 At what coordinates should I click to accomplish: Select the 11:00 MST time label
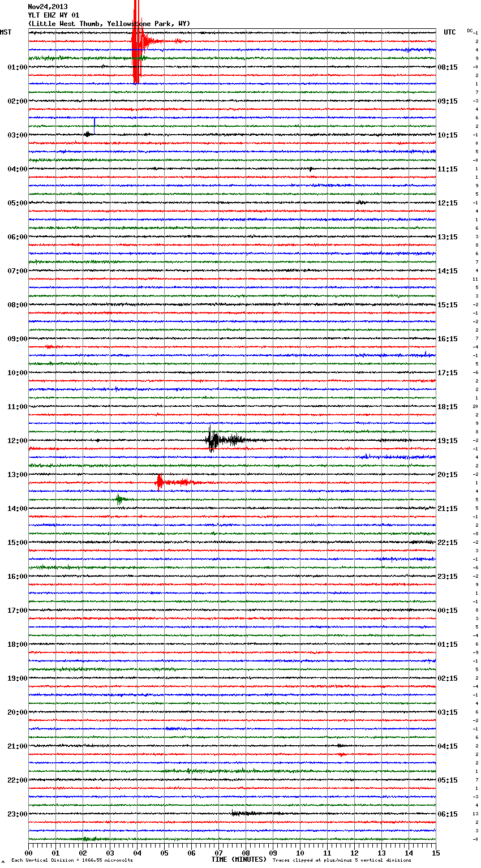pyautogui.click(x=18, y=407)
